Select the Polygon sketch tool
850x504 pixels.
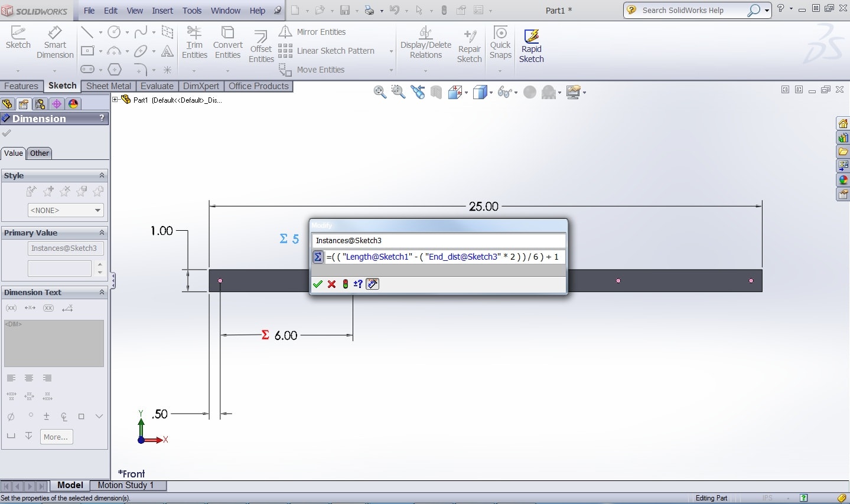[x=115, y=70]
